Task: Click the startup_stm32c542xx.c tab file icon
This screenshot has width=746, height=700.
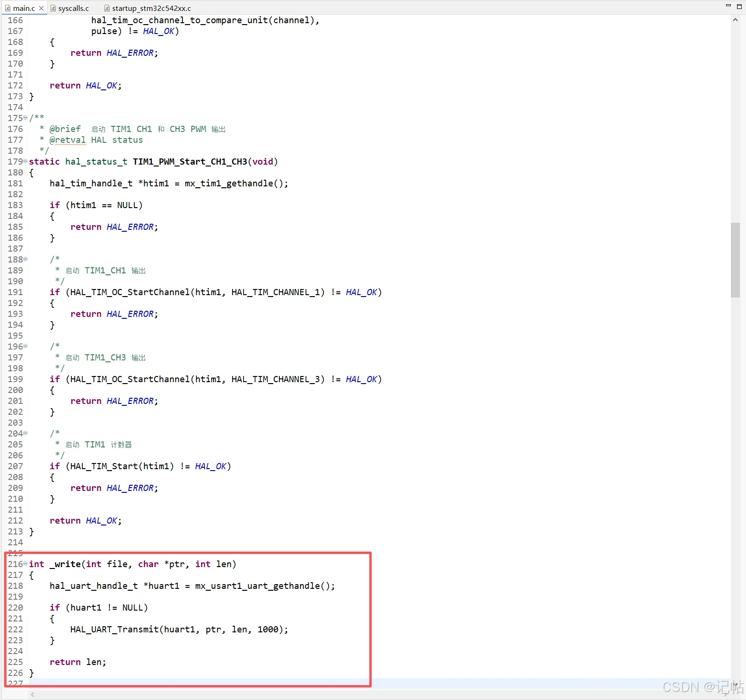Action: point(107,8)
